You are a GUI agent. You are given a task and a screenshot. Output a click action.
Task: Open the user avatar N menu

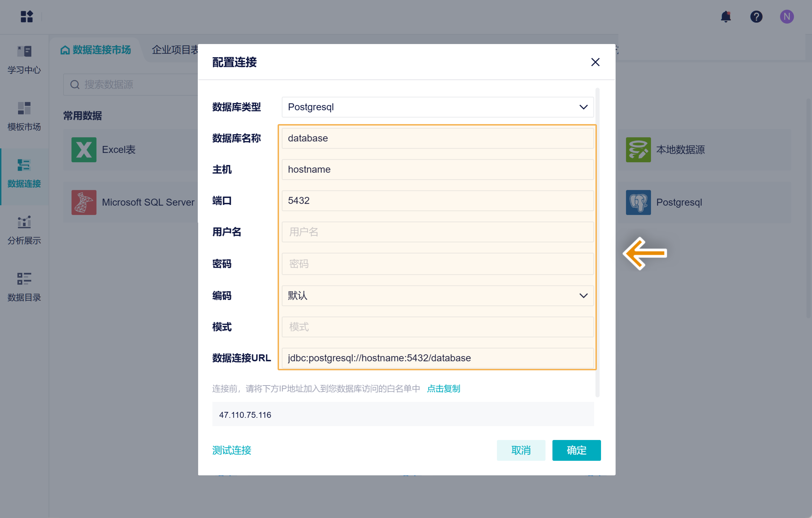[x=787, y=16]
